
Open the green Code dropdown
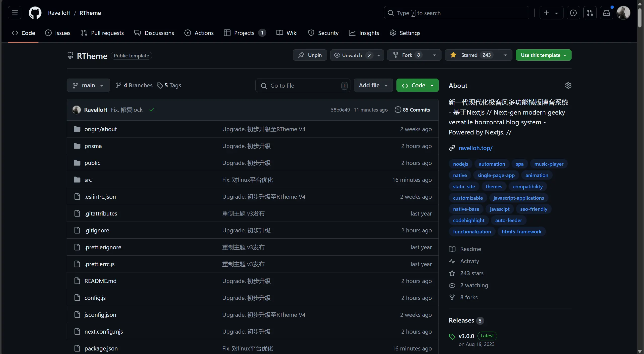coord(418,86)
